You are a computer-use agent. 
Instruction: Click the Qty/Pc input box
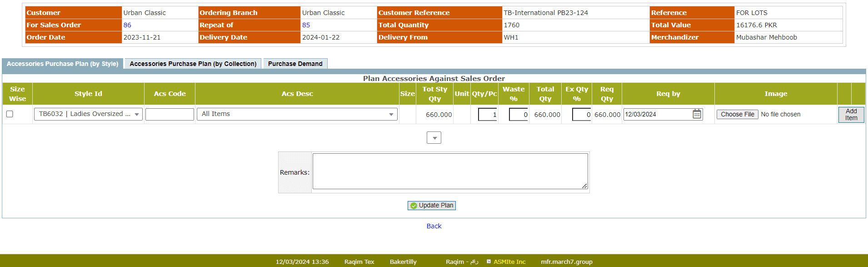click(488, 115)
